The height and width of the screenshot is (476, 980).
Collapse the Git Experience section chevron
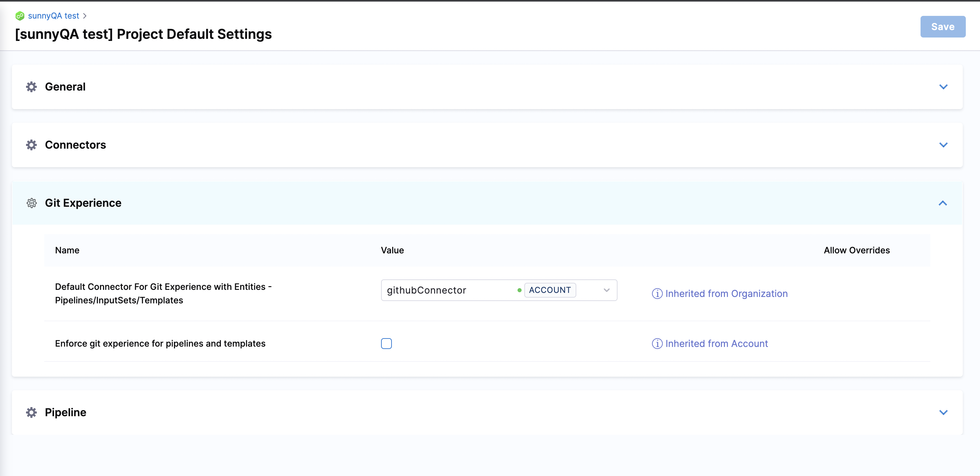pos(943,203)
